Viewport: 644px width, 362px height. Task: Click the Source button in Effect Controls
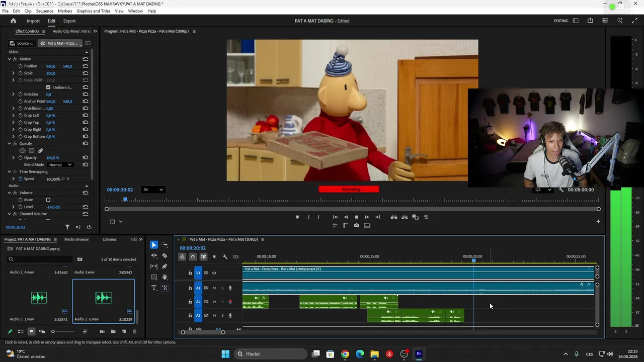[x=22, y=43]
